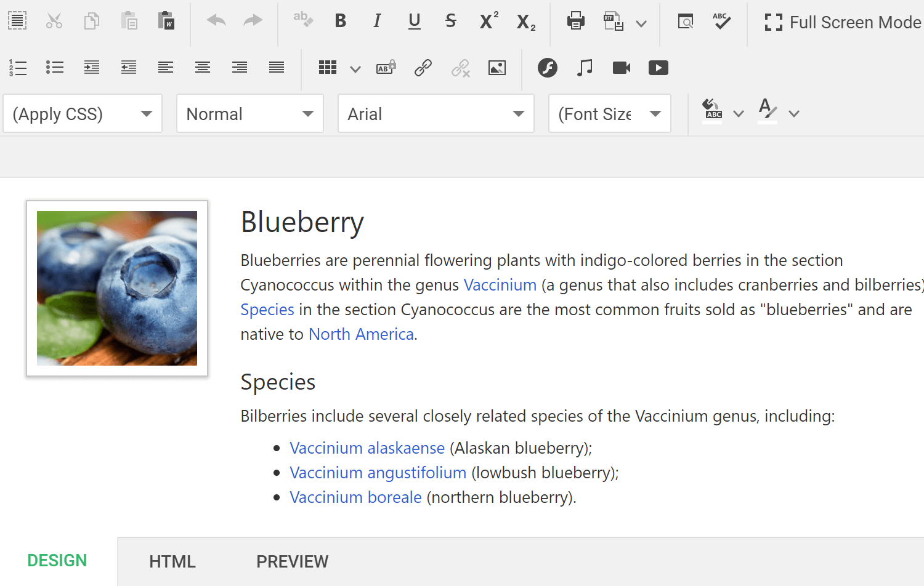Click the Insert Video camera icon
Screen dimensions: 924x586
[x=621, y=68]
